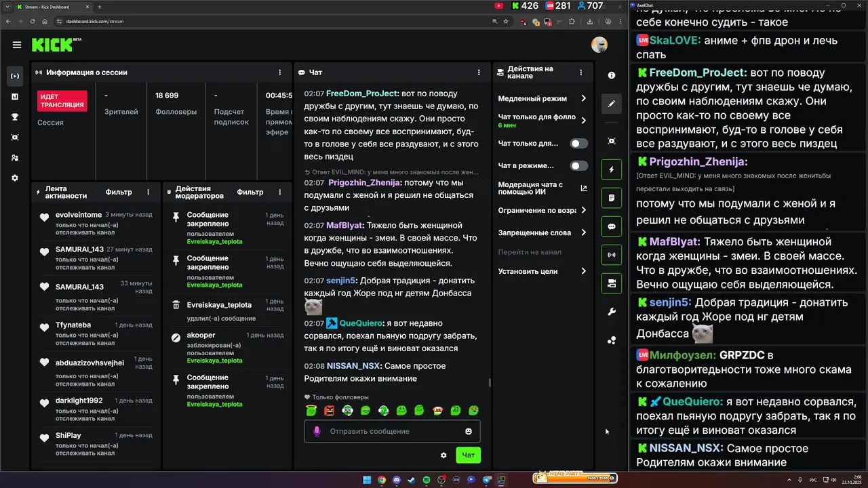This screenshot has height=488, width=868.
Task: Pick the red angry emote
Action: [x=330, y=410]
